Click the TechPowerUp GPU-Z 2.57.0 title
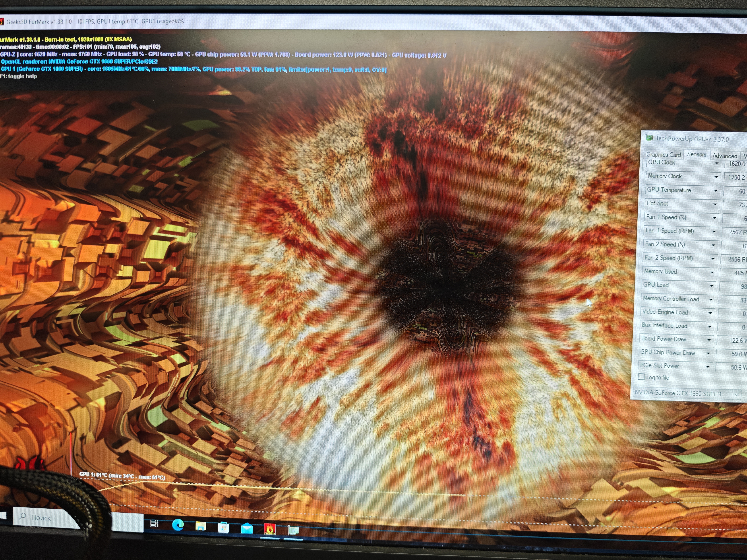This screenshot has width=747, height=560. pos(692,139)
